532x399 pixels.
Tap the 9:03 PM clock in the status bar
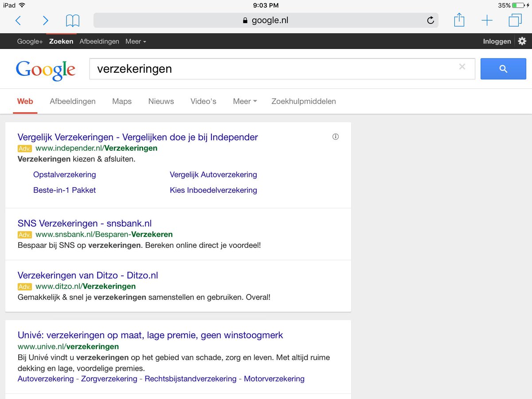pyautogui.click(x=266, y=5)
